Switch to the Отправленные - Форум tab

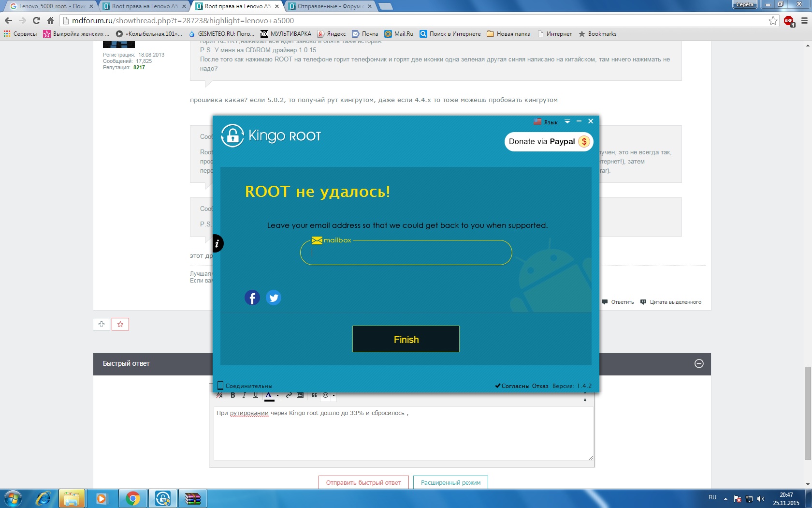[328, 6]
